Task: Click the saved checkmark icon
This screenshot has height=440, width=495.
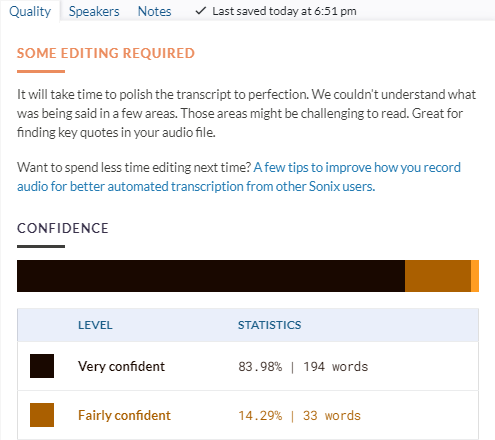Action: (200, 11)
